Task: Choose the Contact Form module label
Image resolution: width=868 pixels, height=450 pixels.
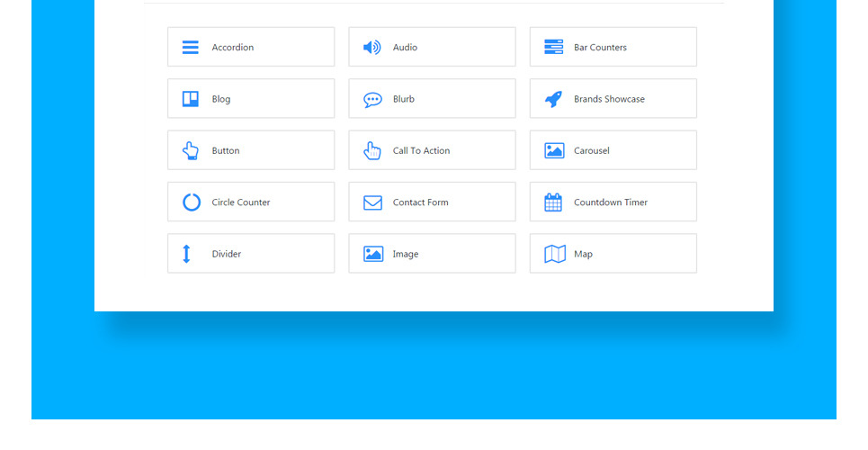Action: tap(420, 202)
